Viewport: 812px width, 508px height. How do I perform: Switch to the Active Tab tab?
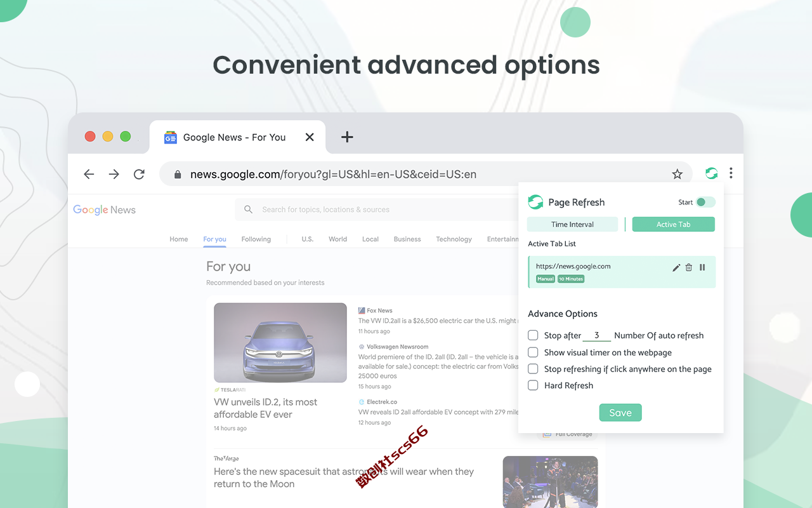tap(674, 224)
